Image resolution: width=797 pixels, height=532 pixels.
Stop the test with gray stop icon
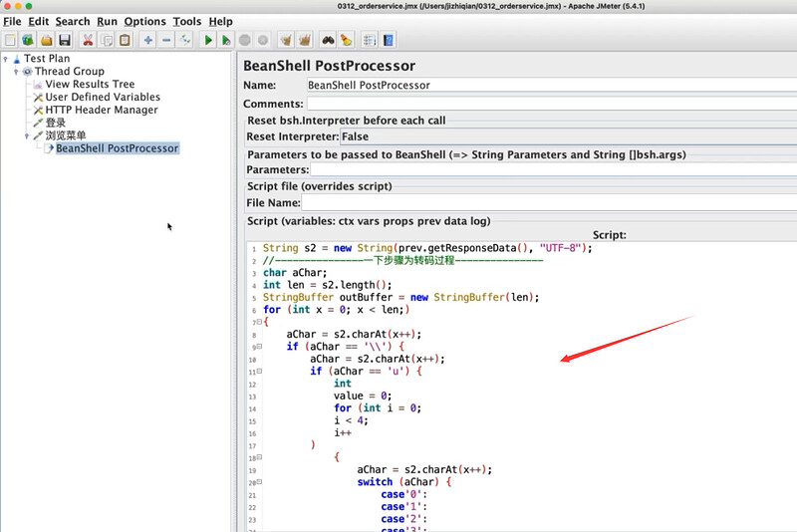(x=244, y=40)
